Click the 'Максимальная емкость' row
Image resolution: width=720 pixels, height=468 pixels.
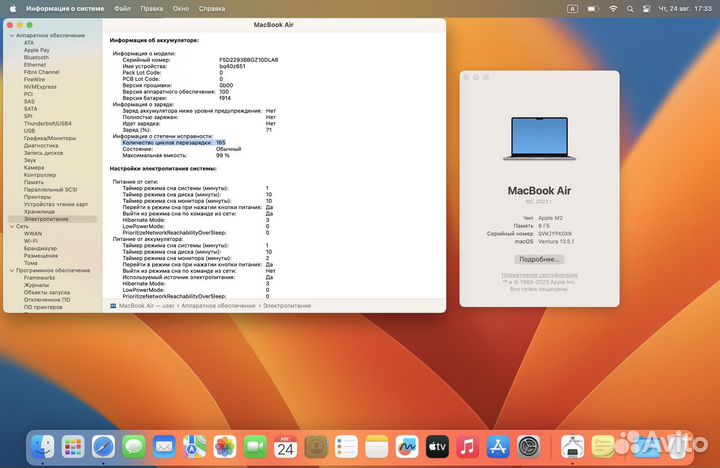176,156
